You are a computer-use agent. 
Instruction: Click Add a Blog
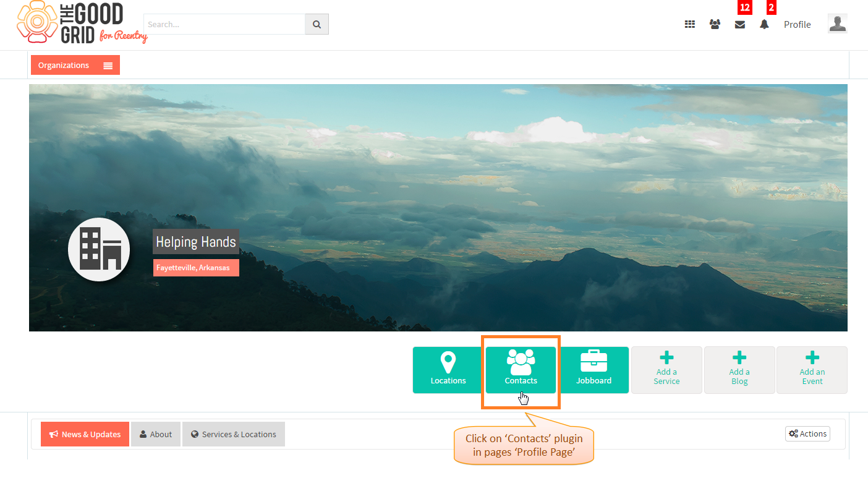(739, 370)
